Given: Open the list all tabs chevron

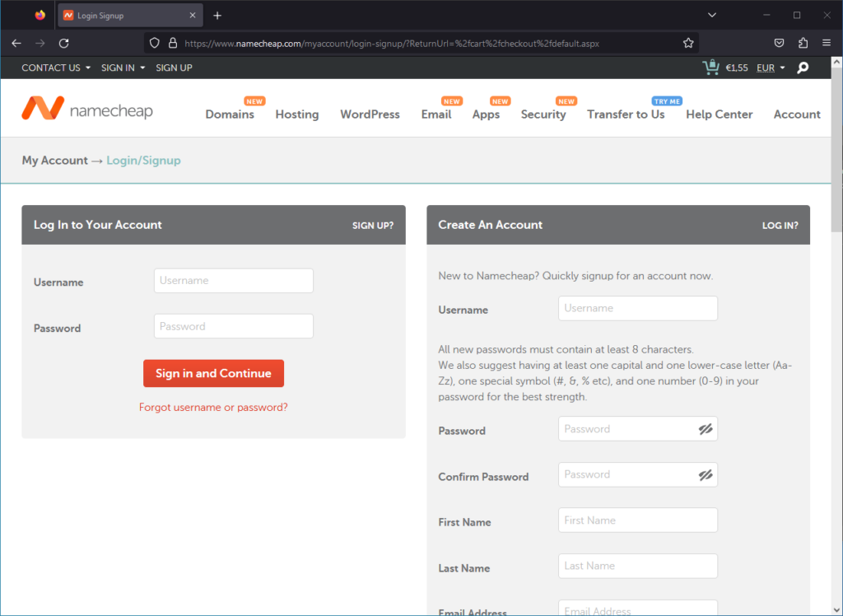Looking at the screenshot, I should point(712,15).
